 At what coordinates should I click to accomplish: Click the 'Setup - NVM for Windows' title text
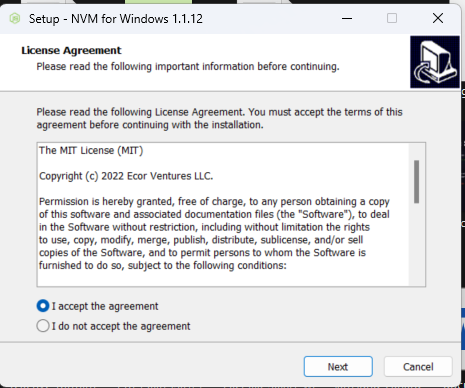coord(116,19)
